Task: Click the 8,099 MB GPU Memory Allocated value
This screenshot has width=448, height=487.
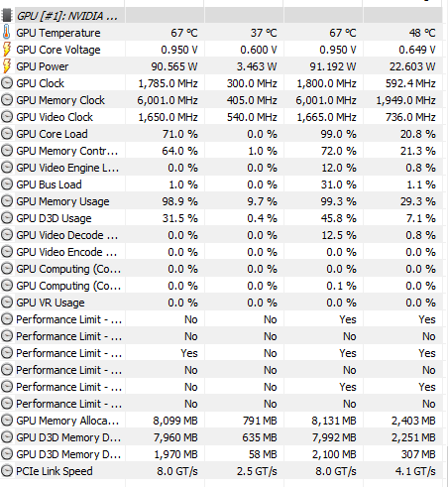Action: point(175,421)
